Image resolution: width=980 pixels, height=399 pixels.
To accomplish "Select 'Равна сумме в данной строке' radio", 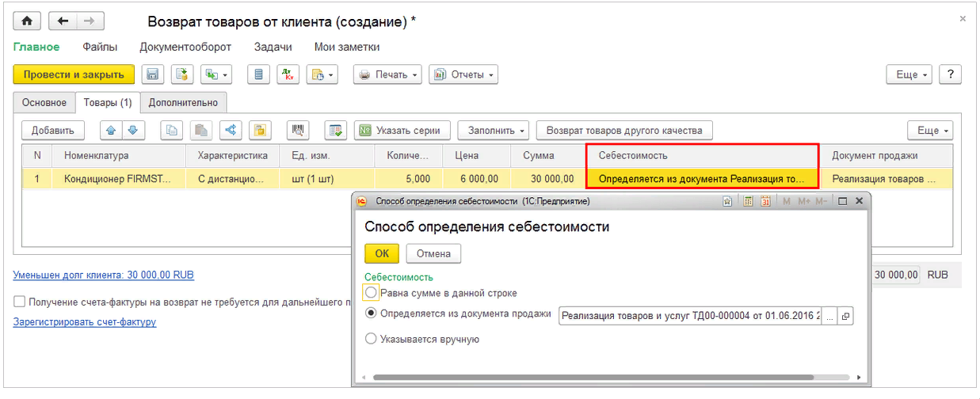I will [371, 293].
